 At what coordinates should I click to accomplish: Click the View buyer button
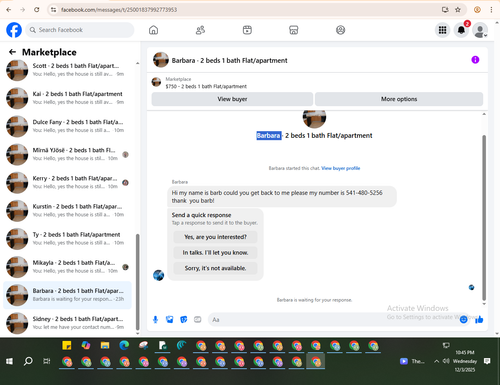click(x=232, y=99)
